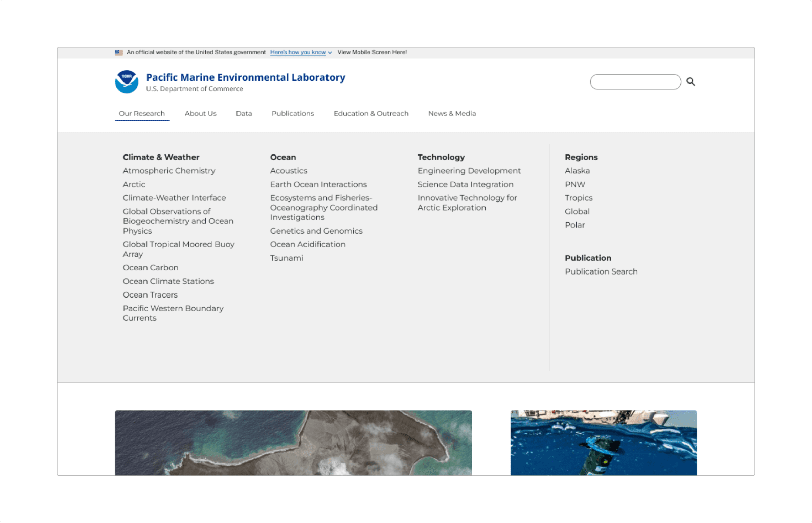
Task: Open Engineering Development under Technology
Action: pos(469,171)
